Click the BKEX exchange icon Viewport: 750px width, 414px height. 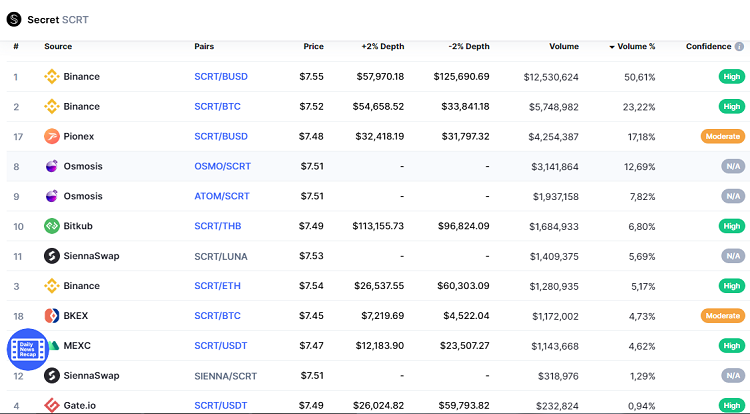pos(52,316)
